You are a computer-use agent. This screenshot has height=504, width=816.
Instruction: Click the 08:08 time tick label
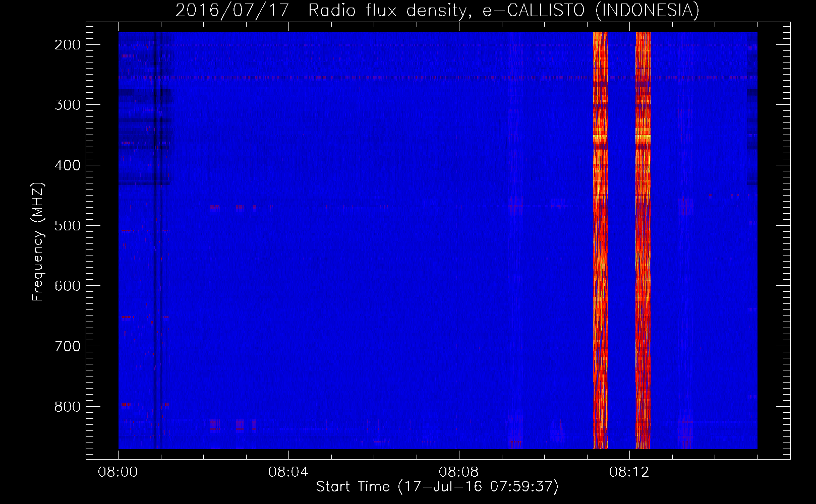click(x=459, y=472)
